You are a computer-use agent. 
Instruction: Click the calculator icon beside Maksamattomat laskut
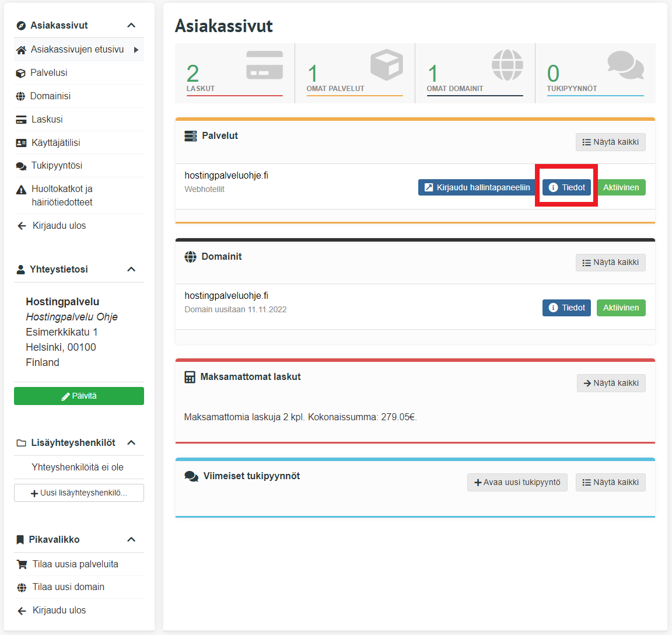190,377
